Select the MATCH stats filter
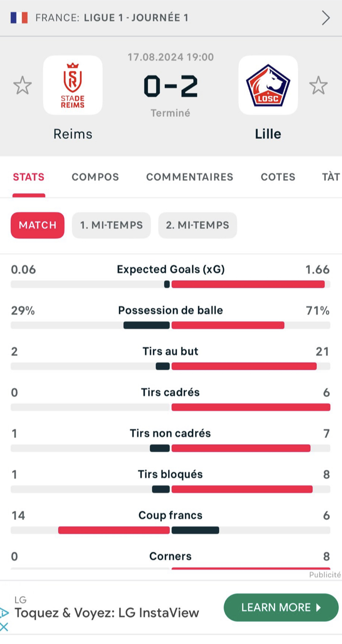The height and width of the screenshot is (644, 342). point(37,225)
